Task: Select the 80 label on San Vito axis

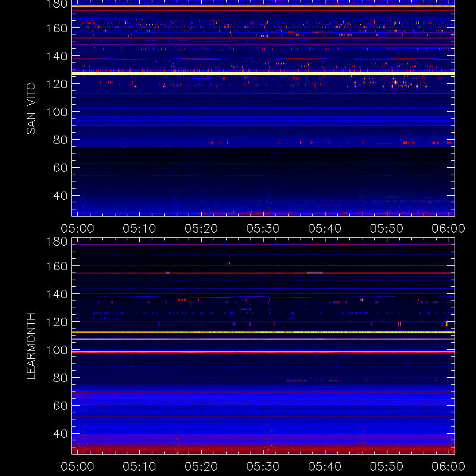Action: pyautogui.click(x=60, y=140)
